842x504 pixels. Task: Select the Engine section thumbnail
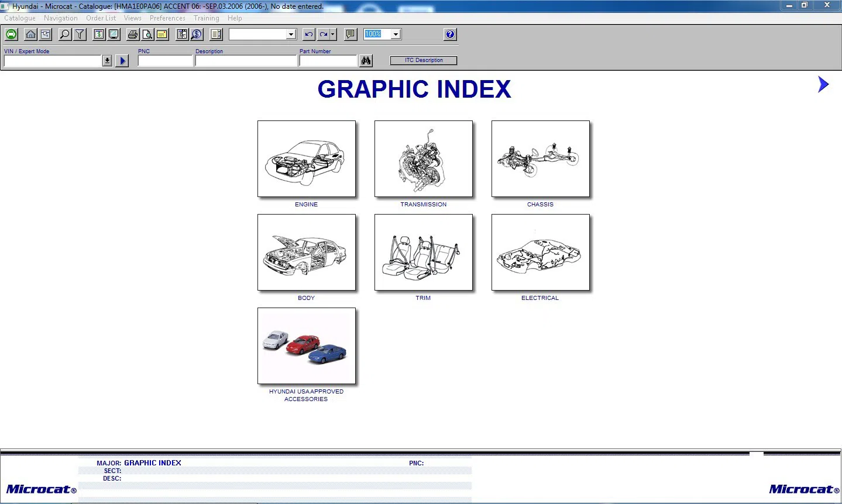[x=307, y=159]
